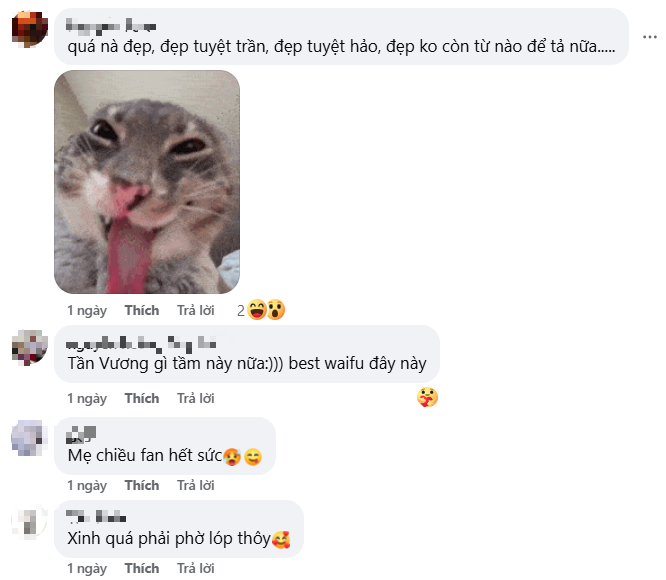Reply to 'Mẹ chiều fan hết sức' comment
Image resolution: width=666 pixels, height=580 pixels.
[196, 485]
